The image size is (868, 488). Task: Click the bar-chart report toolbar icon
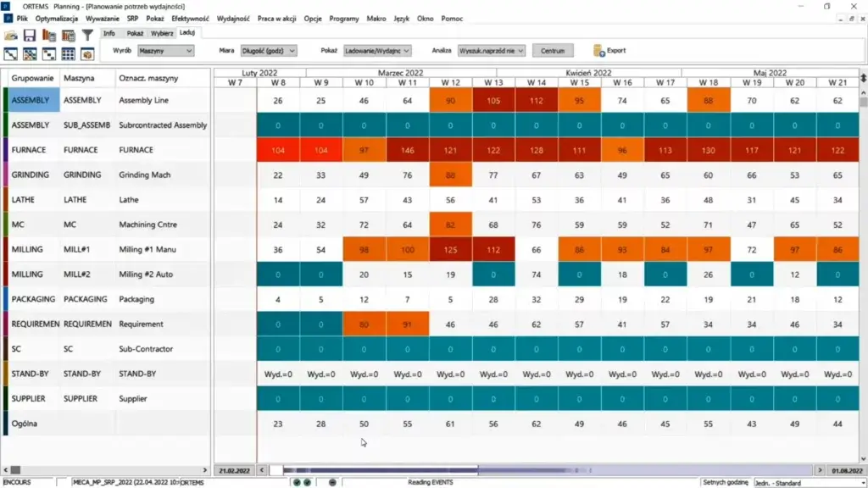point(49,36)
